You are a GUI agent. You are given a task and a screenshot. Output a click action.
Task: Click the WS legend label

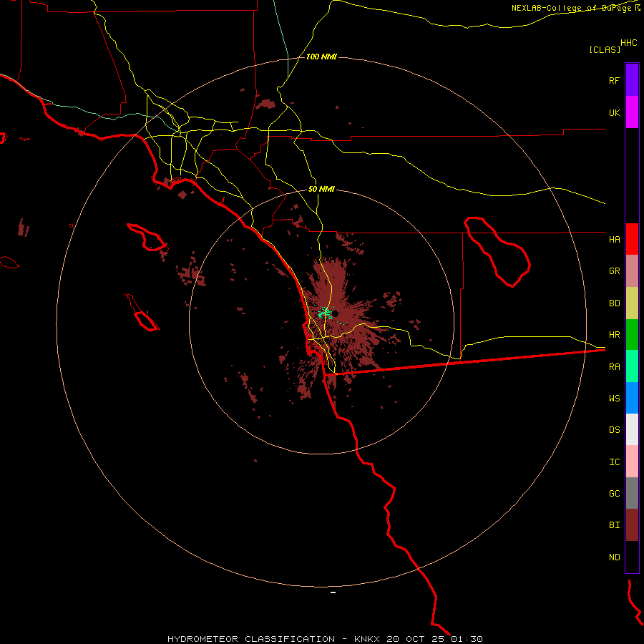click(x=614, y=398)
